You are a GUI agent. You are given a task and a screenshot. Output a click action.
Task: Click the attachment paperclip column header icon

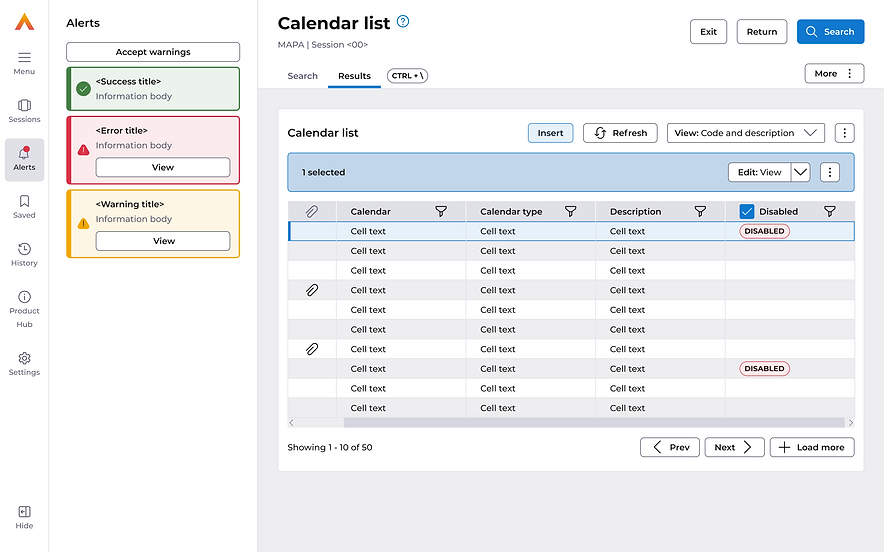point(312,211)
